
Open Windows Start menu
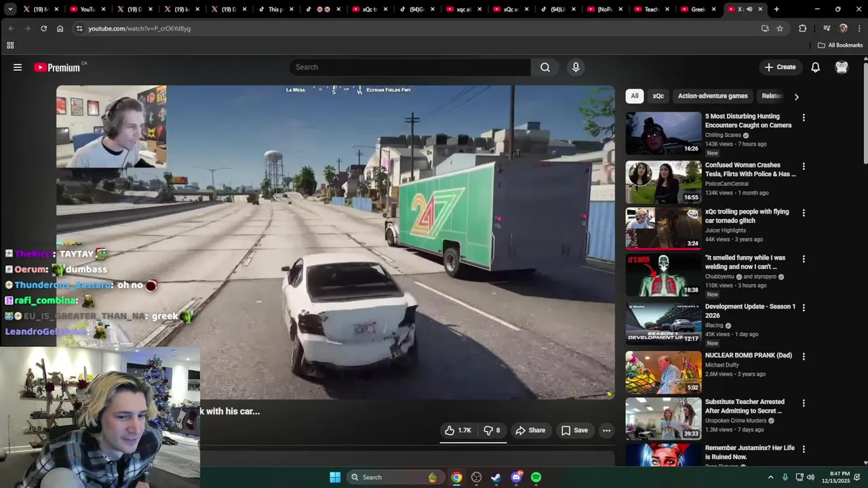tap(335, 477)
